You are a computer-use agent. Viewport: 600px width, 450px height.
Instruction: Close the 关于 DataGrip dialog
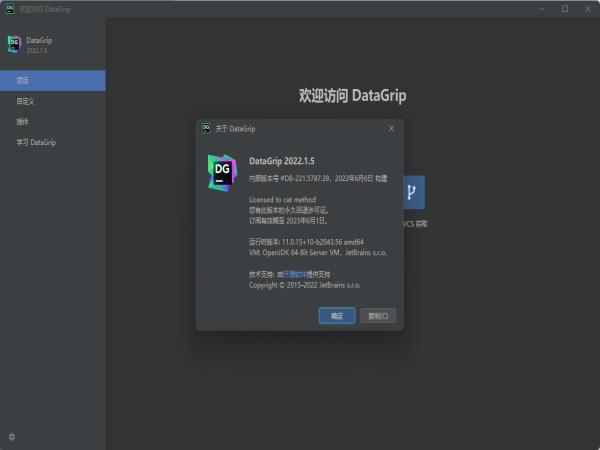[391, 128]
